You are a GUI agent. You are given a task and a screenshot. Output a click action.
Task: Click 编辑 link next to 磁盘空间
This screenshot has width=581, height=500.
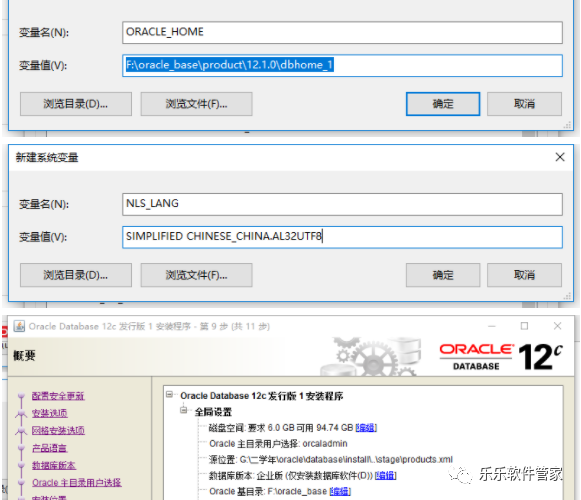pyautogui.click(x=366, y=428)
